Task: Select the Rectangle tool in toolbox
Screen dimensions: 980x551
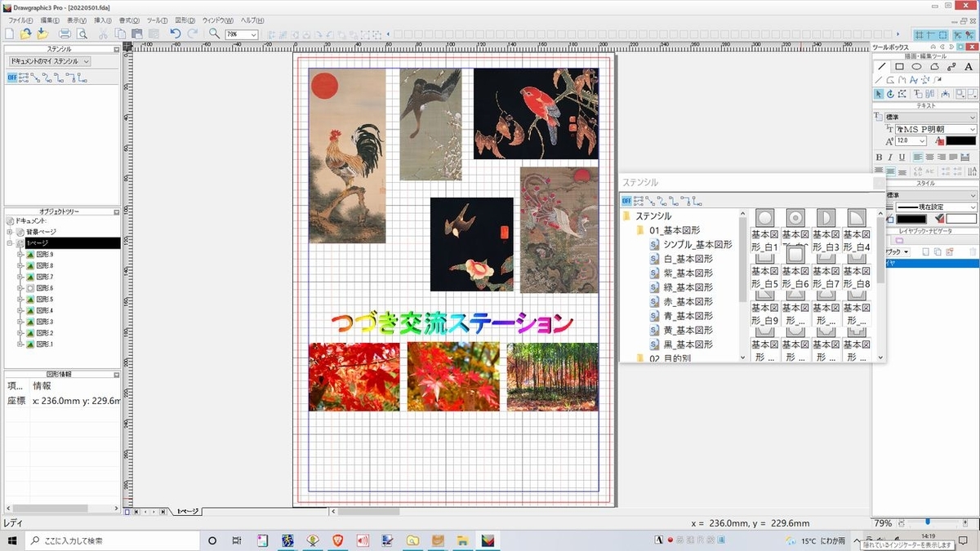Action: coord(899,67)
